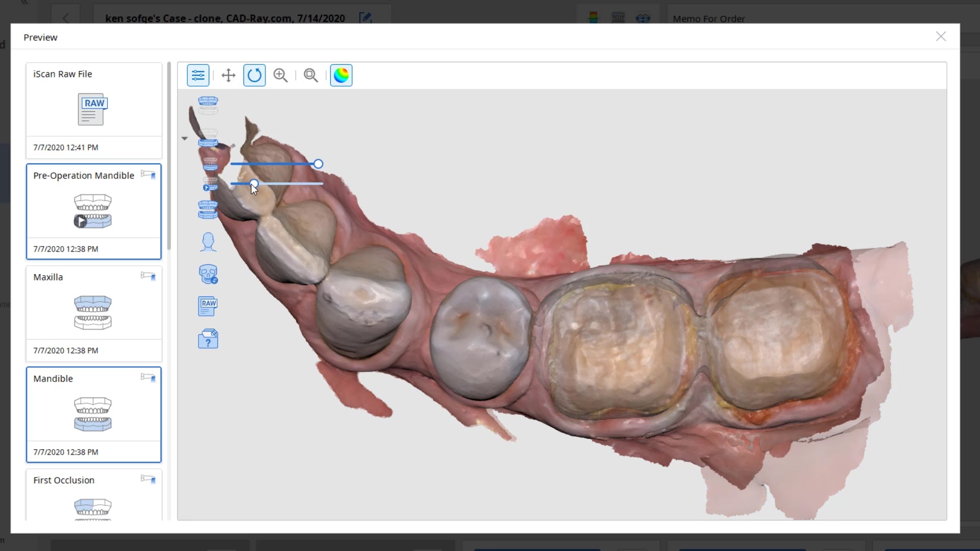
Task: Click the face scan head icon
Action: (208, 242)
